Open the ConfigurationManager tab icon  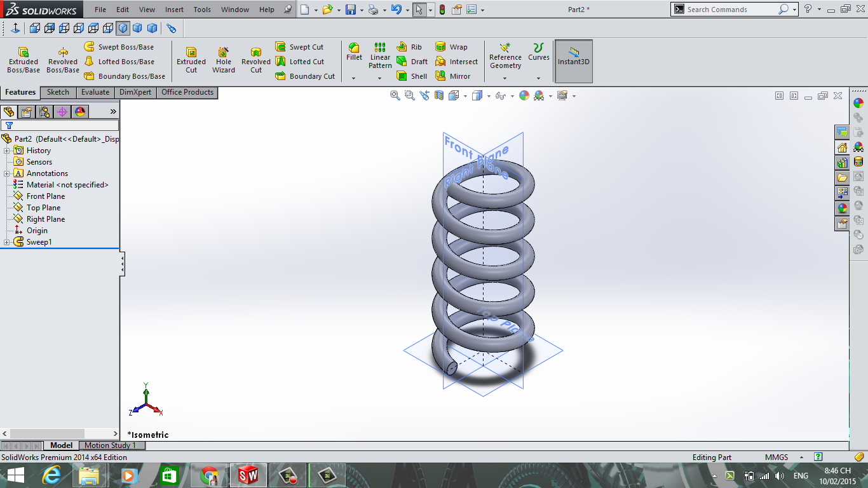click(44, 112)
